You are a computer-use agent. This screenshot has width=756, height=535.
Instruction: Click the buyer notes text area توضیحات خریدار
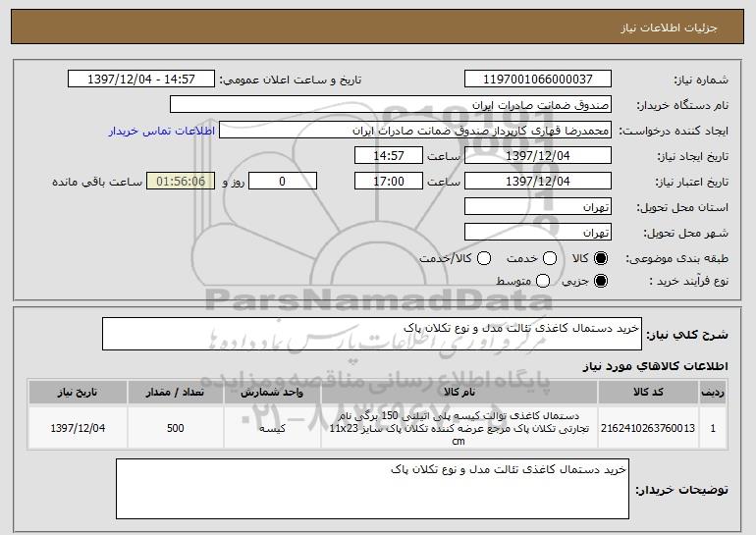[x=372, y=489]
